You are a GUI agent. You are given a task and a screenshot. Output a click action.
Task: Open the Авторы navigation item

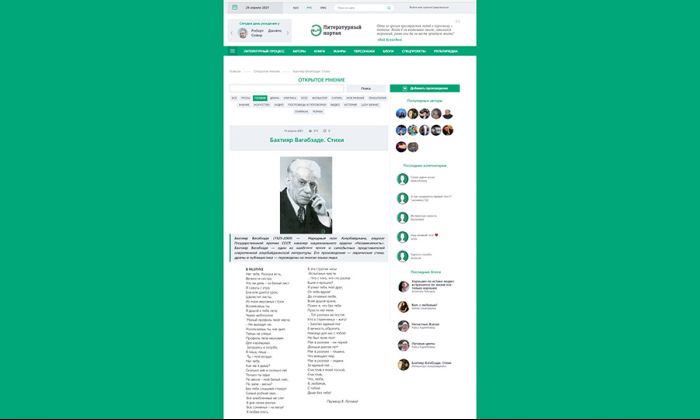pos(299,51)
